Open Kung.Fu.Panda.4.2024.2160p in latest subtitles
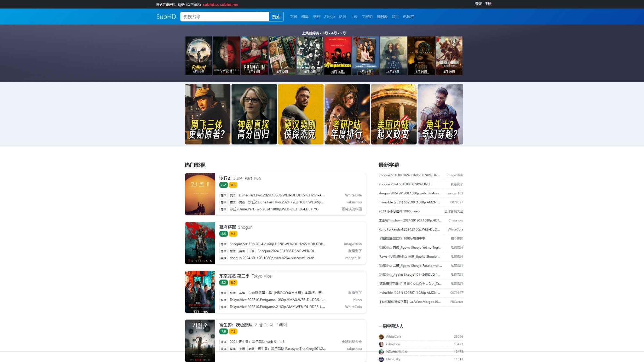Viewport: 644px width, 362px height. coord(409,229)
